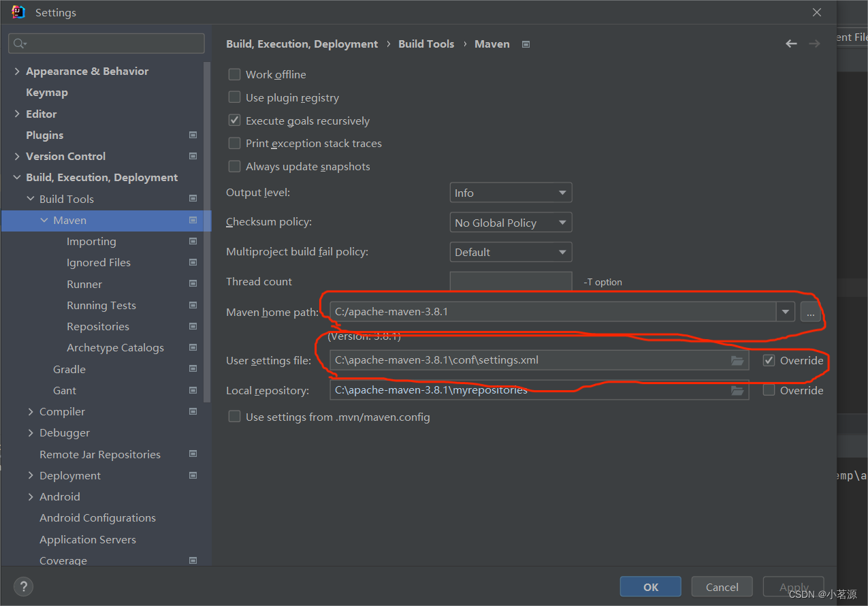Click the settings tree scrollbar

coord(207,232)
